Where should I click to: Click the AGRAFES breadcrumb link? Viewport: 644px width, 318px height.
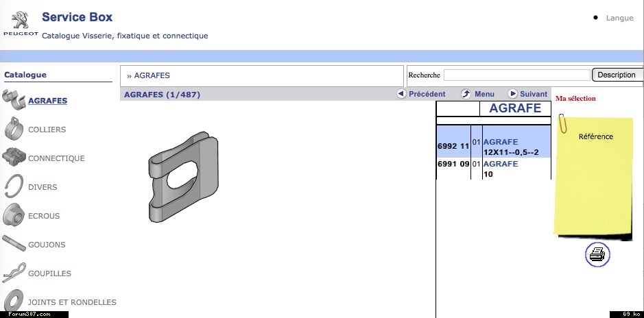tap(152, 75)
